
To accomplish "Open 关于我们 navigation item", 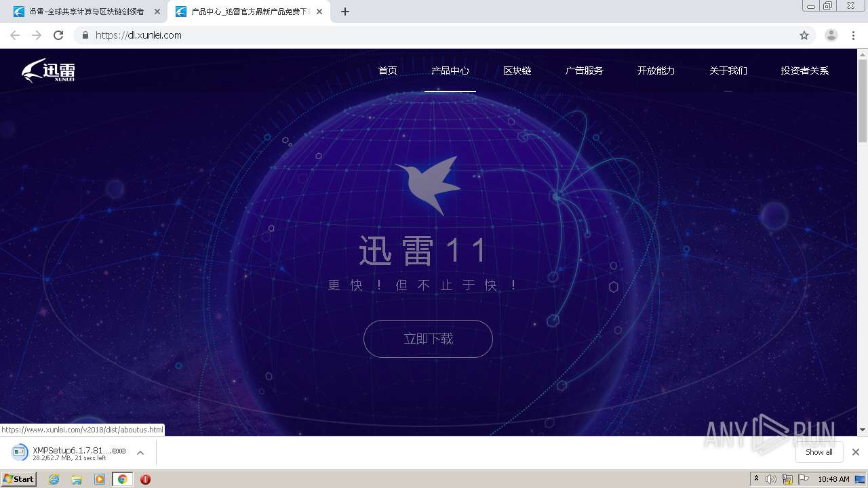I will (728, 70).
